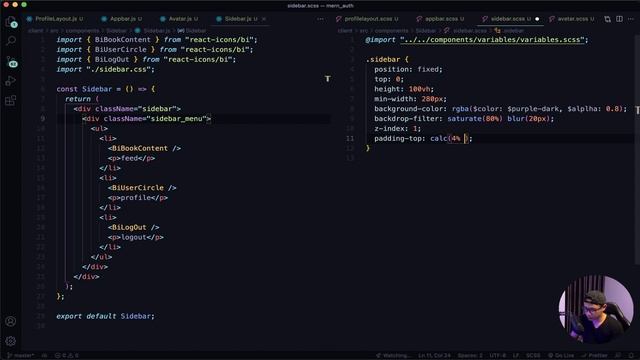640x360 pixels.
Task: Click the Prettier status bar item
Action: click(594, 356)
